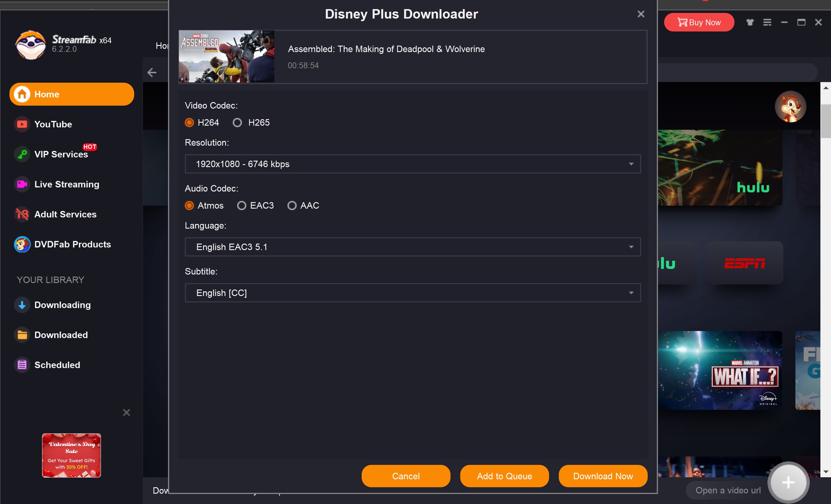The height and width of the screenshot is (504, 831).
Task: Click the Hulu banner image in background
Action: click(x=720, y=167)
